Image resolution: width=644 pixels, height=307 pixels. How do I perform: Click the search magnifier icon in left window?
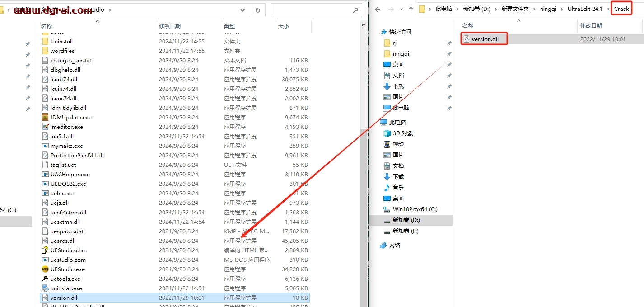(x=355, y=9)
